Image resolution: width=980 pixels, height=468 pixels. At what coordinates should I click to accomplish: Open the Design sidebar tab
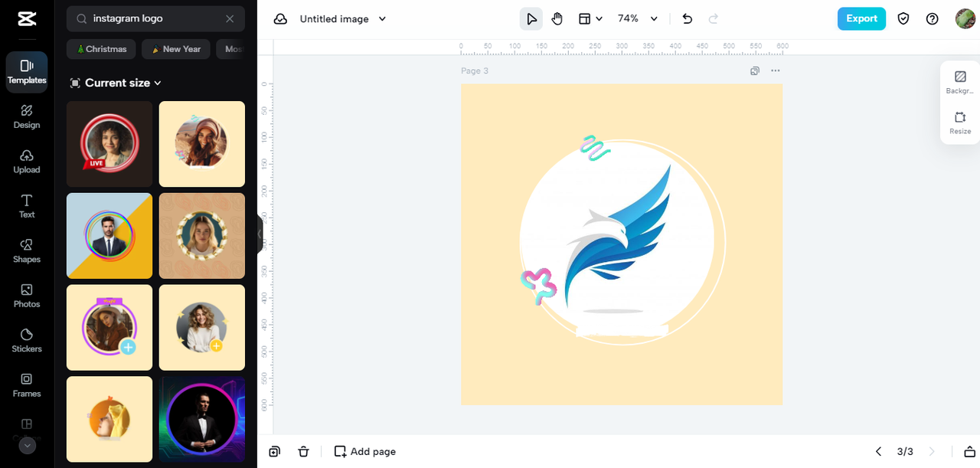pos(27,116)
